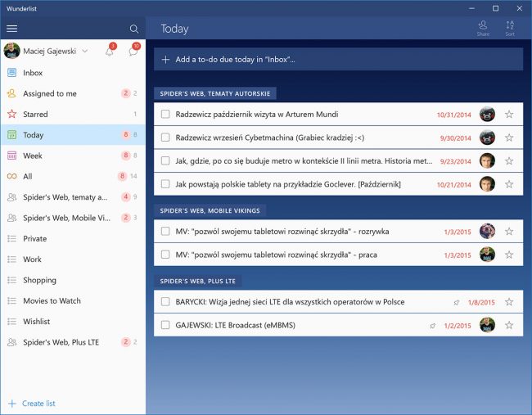This screenshot has height=415, width=532.
Task: Open the All smart list
Action: [73, 176]
